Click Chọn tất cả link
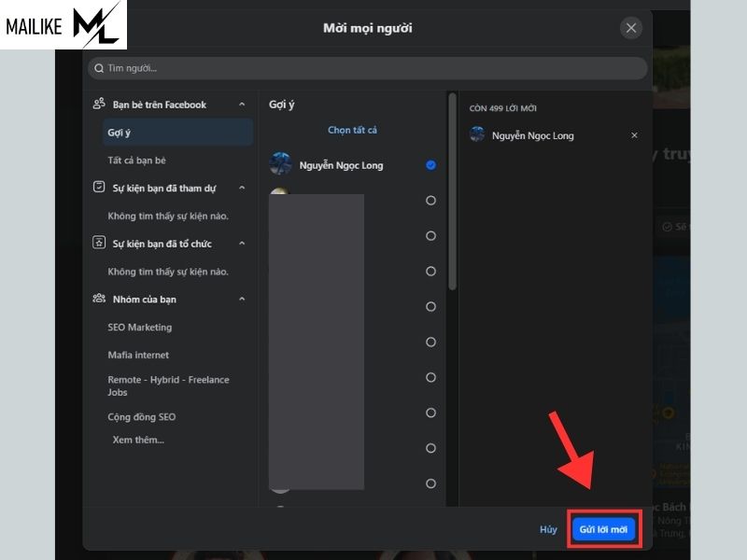This screenshot has width=747, height=560. 352,130
